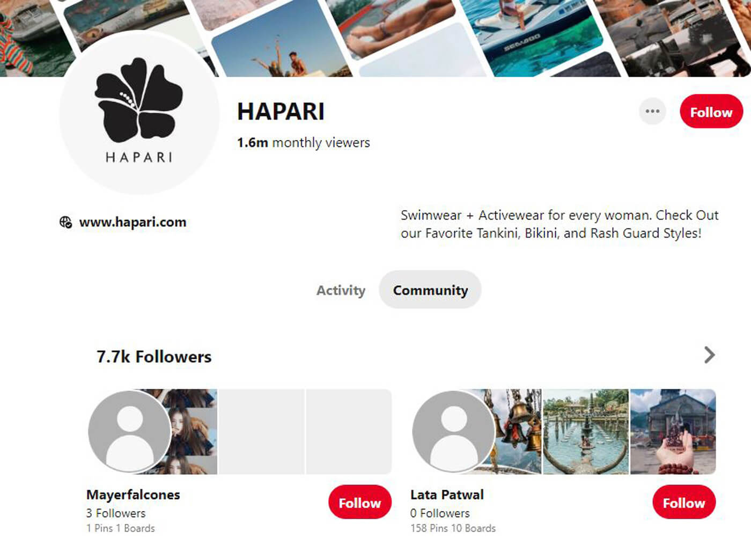Follow Lata Patwal
The image size is (751, 560).
pyautogui.click(x=684, y=502)
